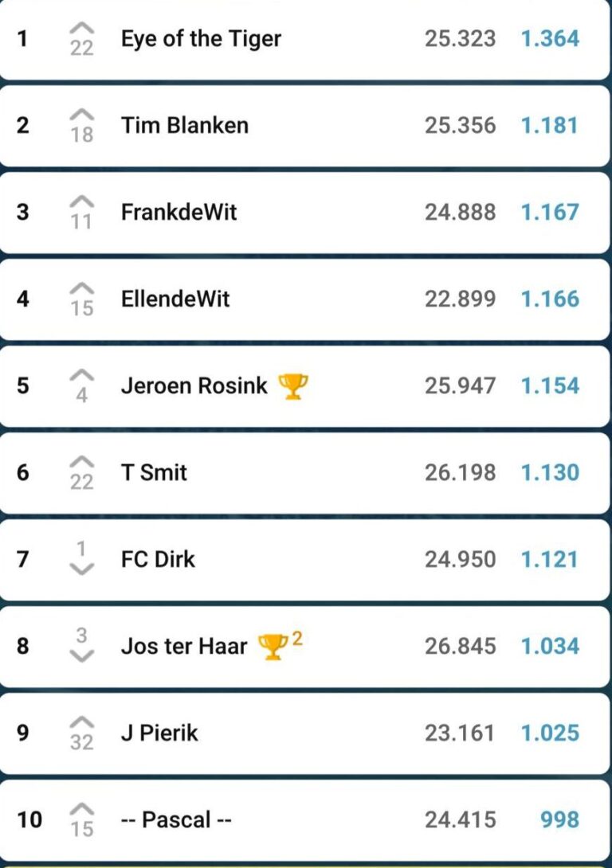612x868 pixels.
Task: Click the down arrow next to Jos ter Haar
Action: [82, 655]
